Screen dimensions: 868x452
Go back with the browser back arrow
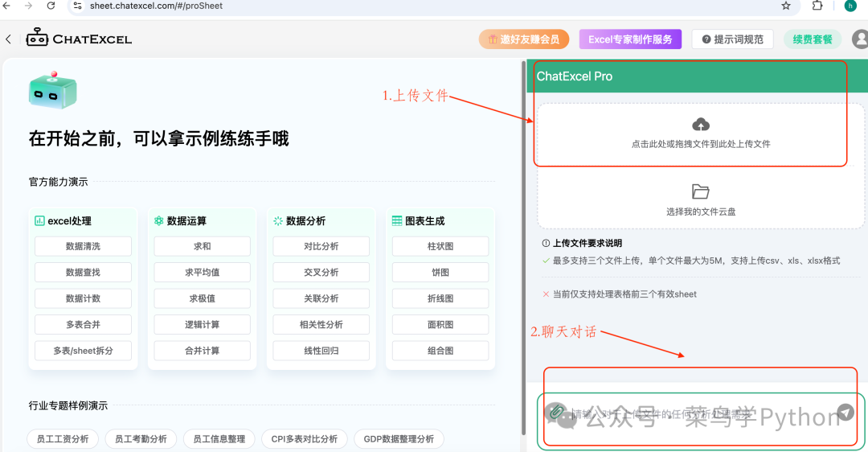tap(6, 6)
